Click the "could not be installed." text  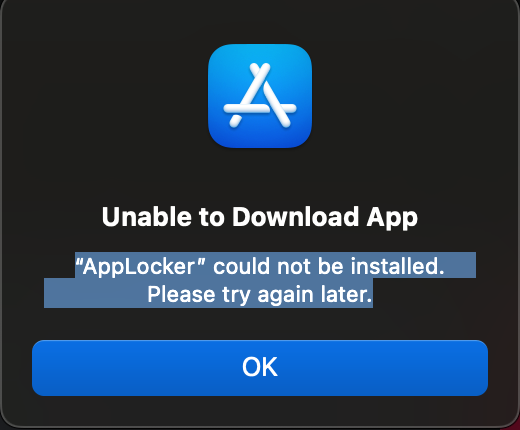click(x=329, y=266)
